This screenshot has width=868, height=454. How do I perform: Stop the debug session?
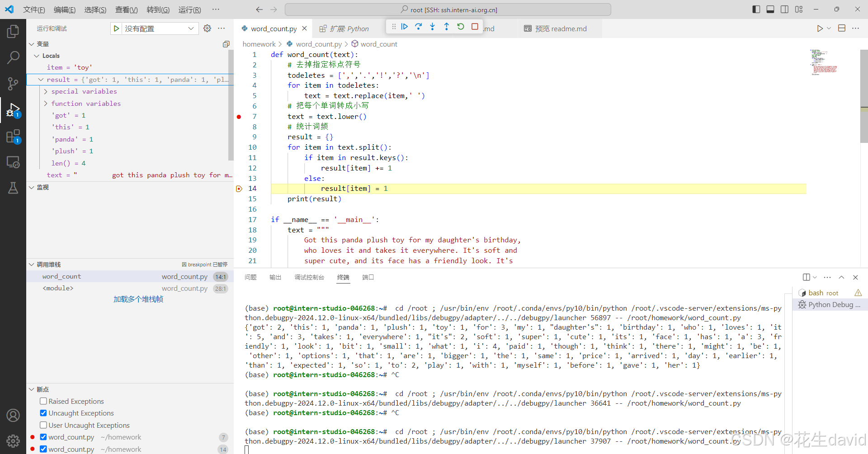[x=475, y=27]
